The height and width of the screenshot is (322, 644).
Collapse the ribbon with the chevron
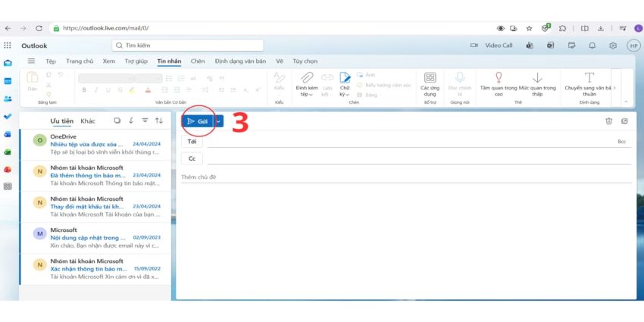click(x=626, y=102)
